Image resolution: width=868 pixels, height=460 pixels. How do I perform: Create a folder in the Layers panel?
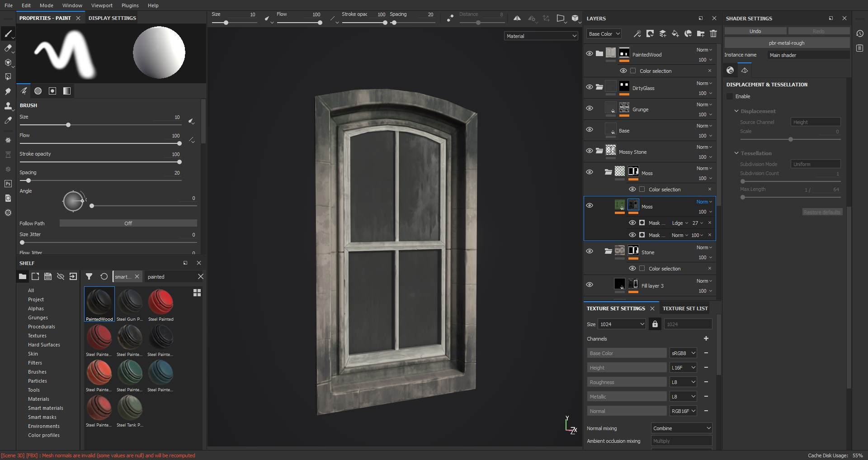coord(701,33)
